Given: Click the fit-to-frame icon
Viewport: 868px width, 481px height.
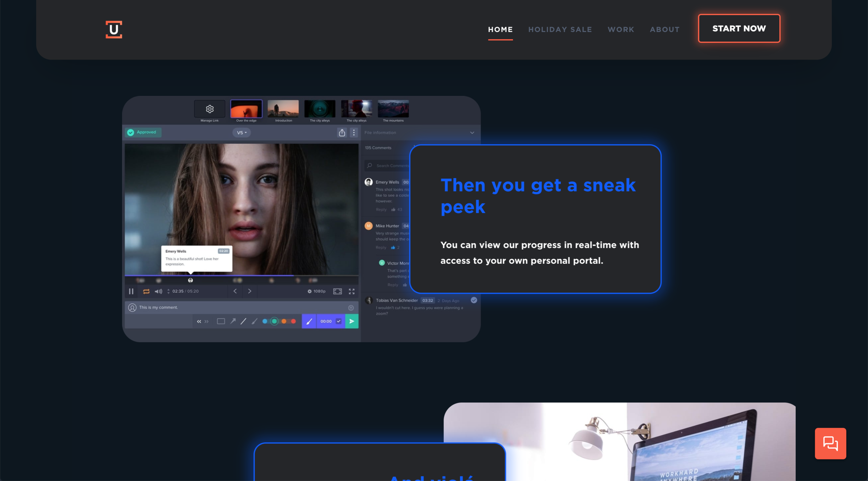Looking at the screenshot, I should click(337, 291).
